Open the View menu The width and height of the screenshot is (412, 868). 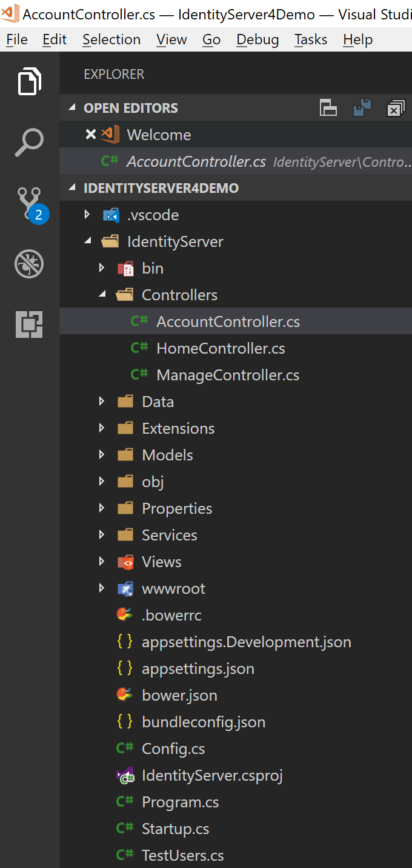tap(171, 39)
